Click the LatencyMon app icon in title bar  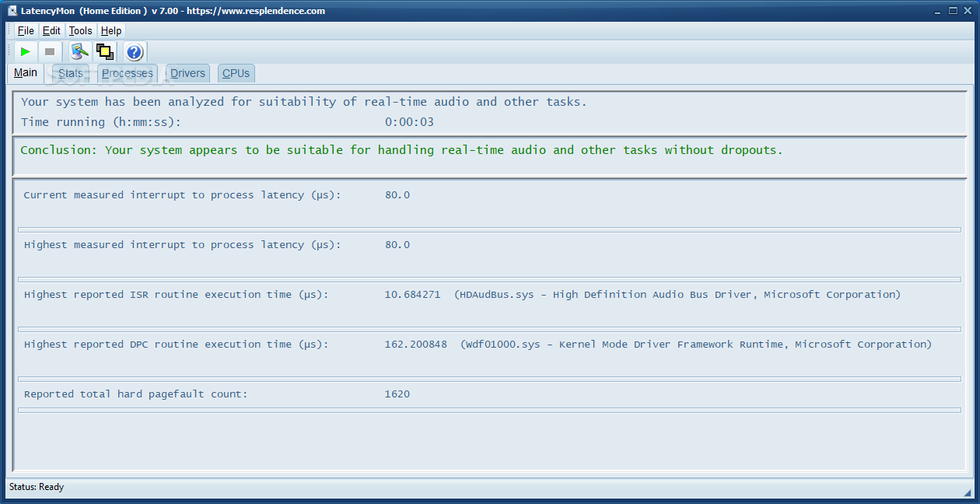coord(12,11)
